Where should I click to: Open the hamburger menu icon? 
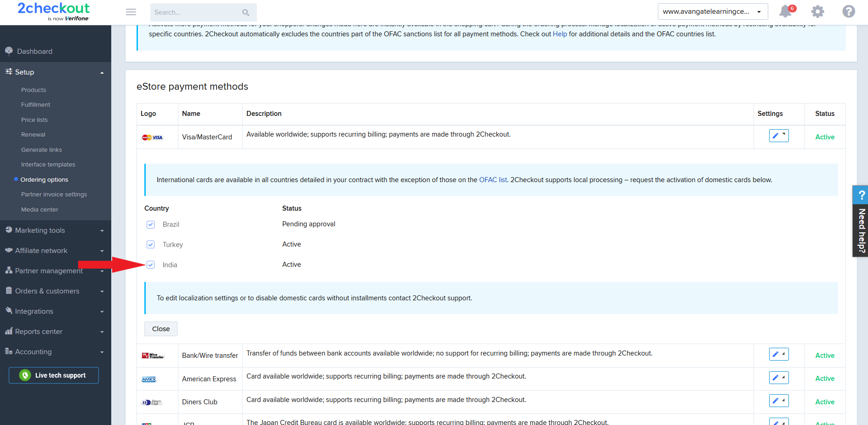pos(131,12)
